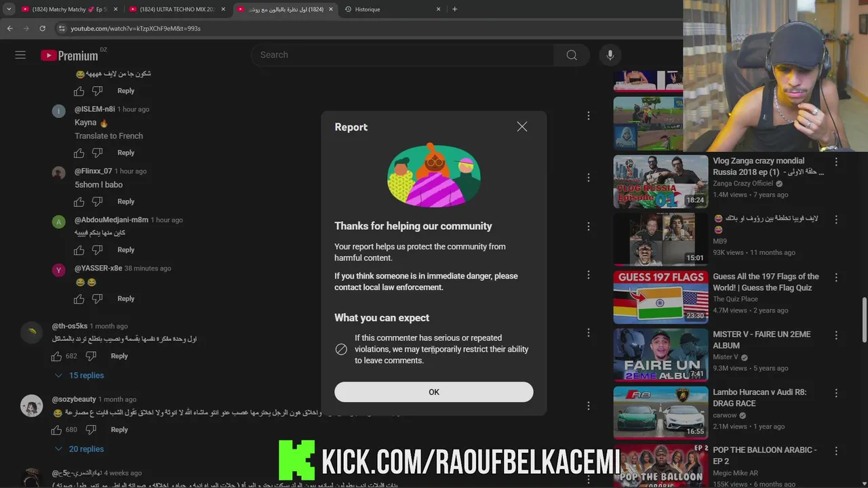868x488 pixels.
Task: Close the ULTRA TECHNO MIX tab
Action: 223,9
